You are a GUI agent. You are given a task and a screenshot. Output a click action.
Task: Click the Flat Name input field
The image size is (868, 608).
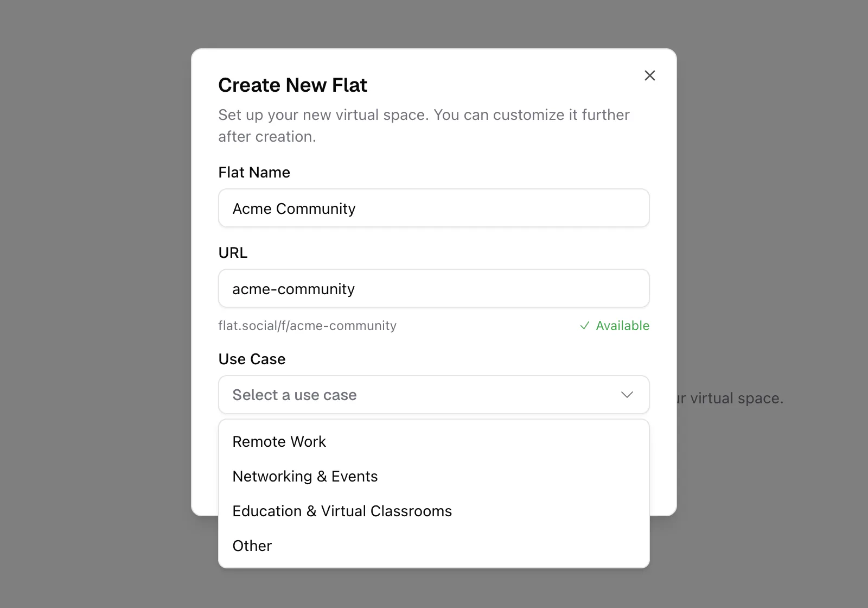[433, 208]
